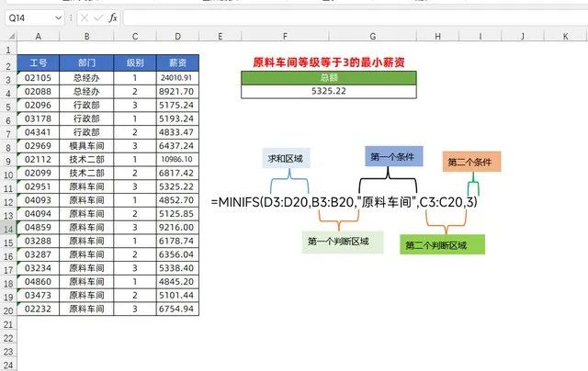Click the red title 原料车间等级等于3的最小薪资

point(329,62)
